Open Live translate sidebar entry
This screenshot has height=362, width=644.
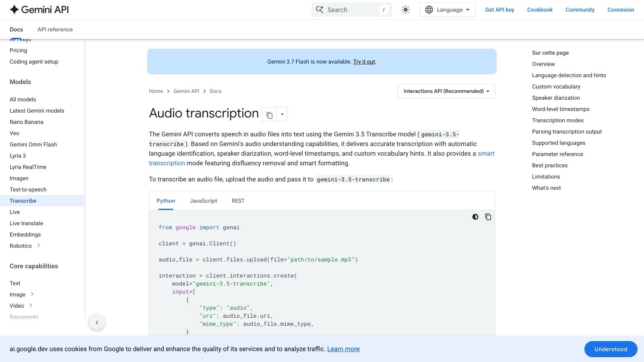26,223
